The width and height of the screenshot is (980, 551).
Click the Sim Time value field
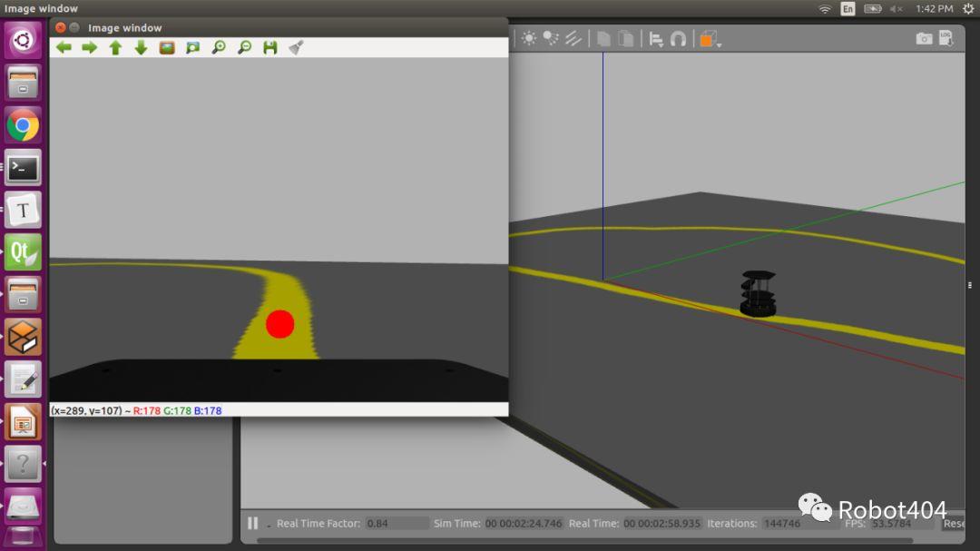[524, 524]
